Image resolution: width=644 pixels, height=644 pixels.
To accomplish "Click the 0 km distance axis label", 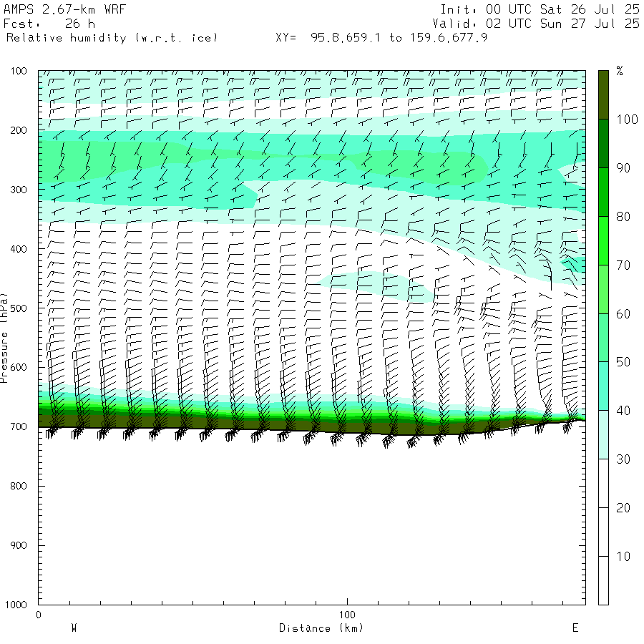I will (39, 615).
